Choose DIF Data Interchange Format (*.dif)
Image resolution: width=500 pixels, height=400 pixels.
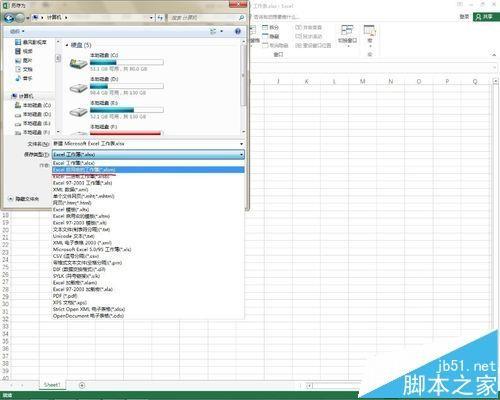click(x=148, y=270)
